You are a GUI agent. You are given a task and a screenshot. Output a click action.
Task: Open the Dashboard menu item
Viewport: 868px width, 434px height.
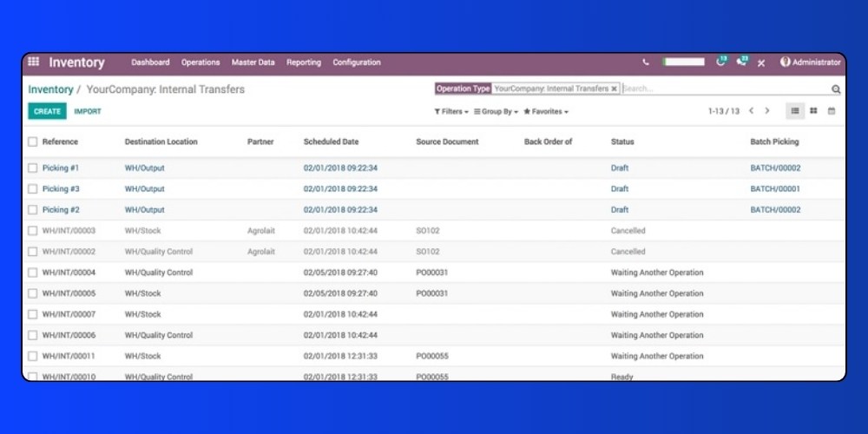point(150,62)
